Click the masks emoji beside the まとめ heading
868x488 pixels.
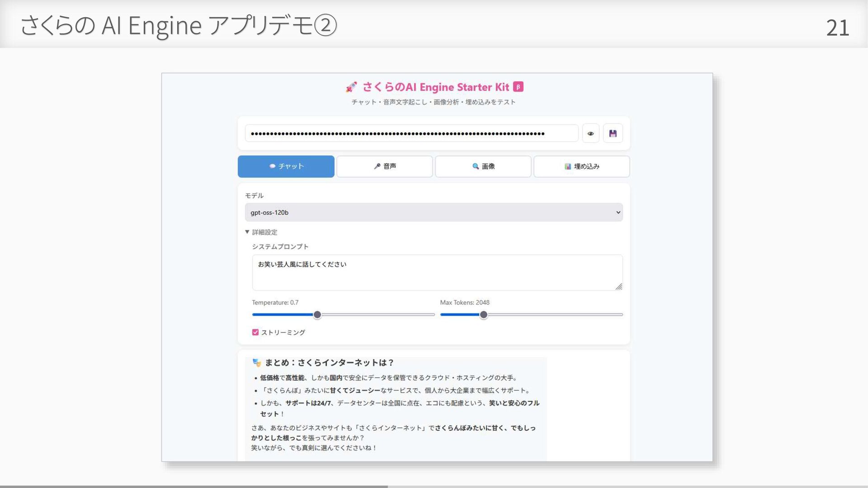(x=257, y=362)
